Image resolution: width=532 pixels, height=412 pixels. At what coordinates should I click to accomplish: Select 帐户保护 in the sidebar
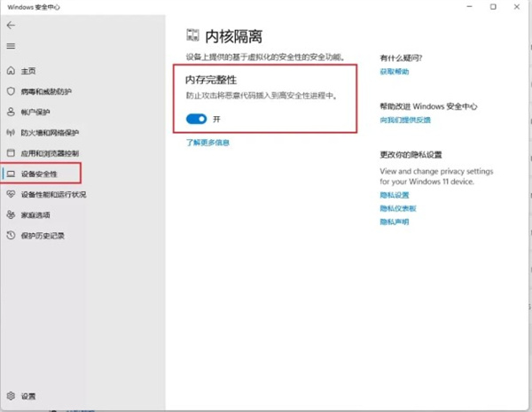pos(35,113)
